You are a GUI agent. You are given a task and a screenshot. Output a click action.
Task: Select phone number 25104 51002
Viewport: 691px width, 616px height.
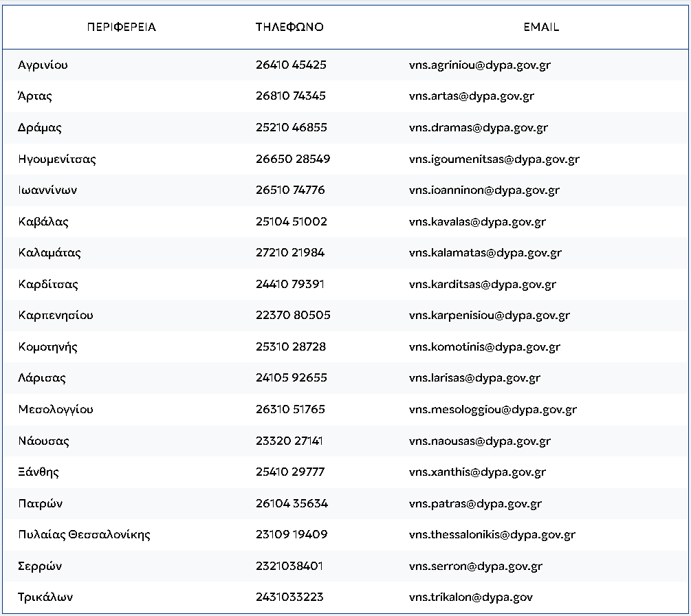(x=292, y=221)
